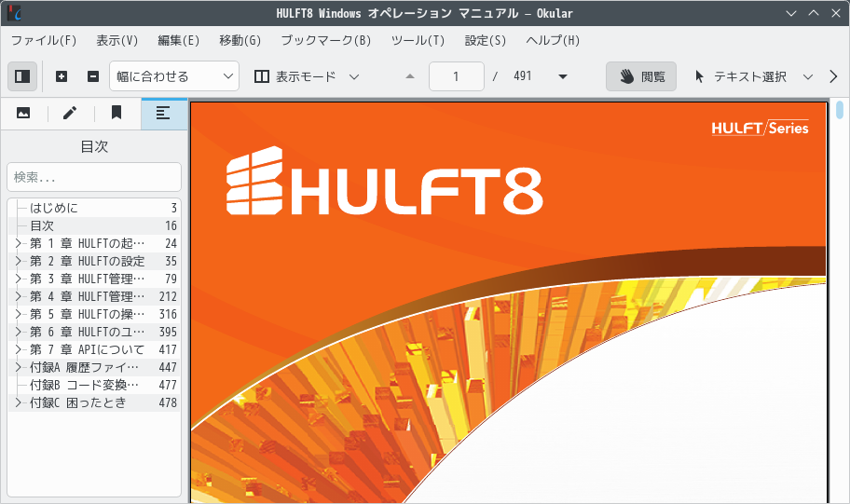Viewport: 850px width, 504px height.
Task: Select 付録B コード変換… contents entry
Action: pyautogui.click(x=94, y=385)
